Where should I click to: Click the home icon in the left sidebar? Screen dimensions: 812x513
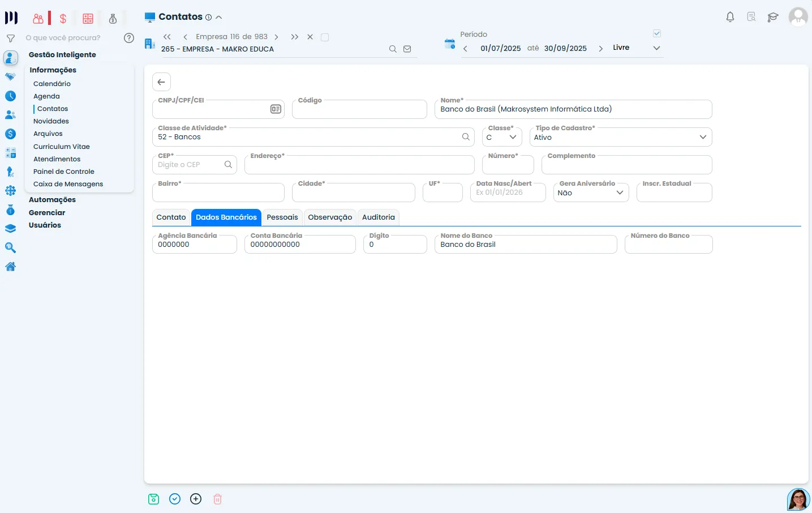(x=10, y=266)
